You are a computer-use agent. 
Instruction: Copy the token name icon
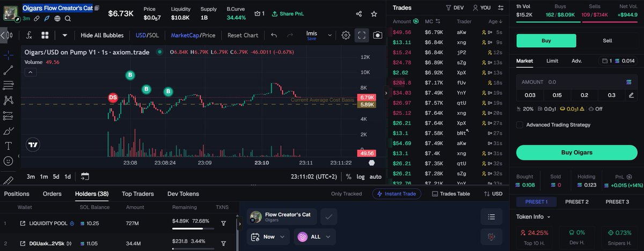[x=97, y=9]
